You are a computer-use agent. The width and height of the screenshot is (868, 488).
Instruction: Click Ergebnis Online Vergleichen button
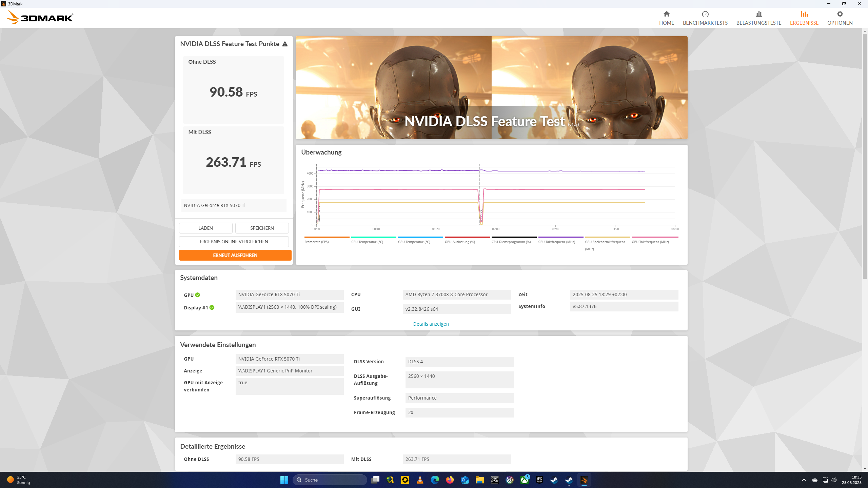pyautogui.click(x=234, y=242)
